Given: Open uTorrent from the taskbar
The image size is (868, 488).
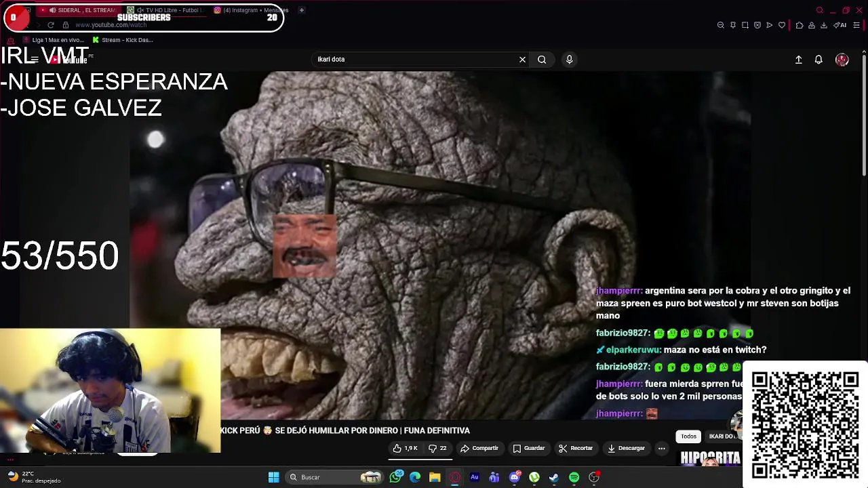Looking at the screenshot, I should click(x=534, y=477).
